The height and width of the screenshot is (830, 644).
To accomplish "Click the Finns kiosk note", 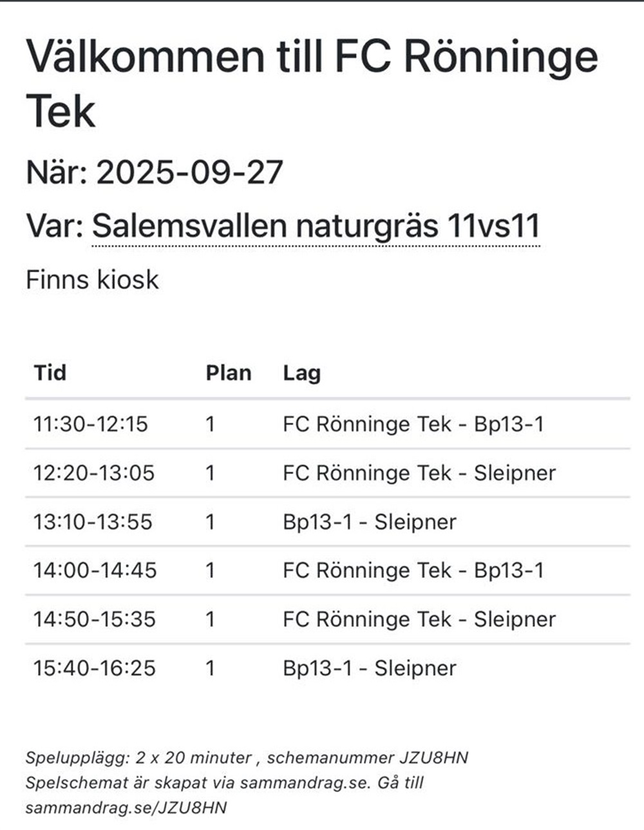I will pos(92,280).
